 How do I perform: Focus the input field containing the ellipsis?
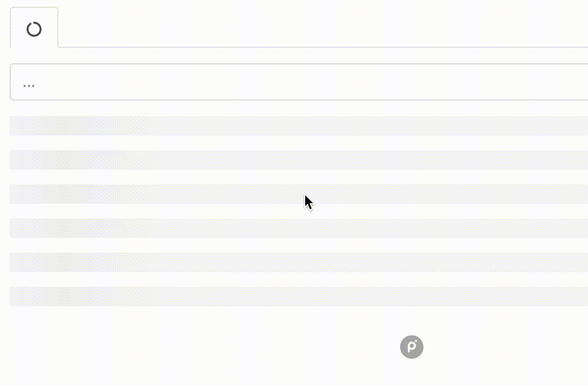coord(299,82)
